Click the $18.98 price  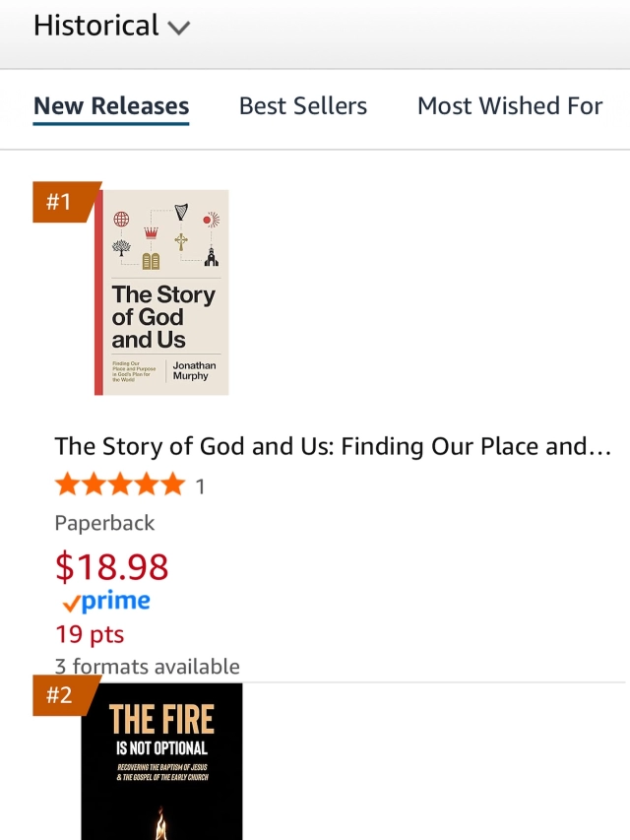coord(111,566)
